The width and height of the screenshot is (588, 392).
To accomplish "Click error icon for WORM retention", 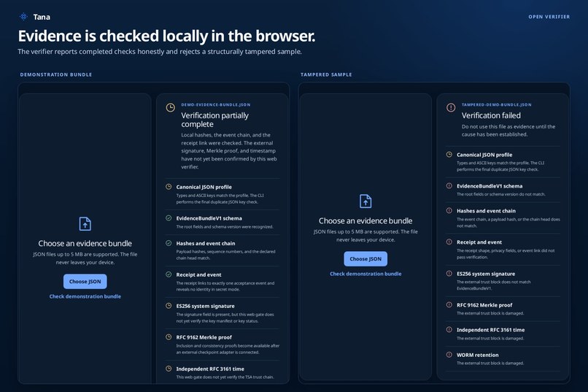I will 449,355.
